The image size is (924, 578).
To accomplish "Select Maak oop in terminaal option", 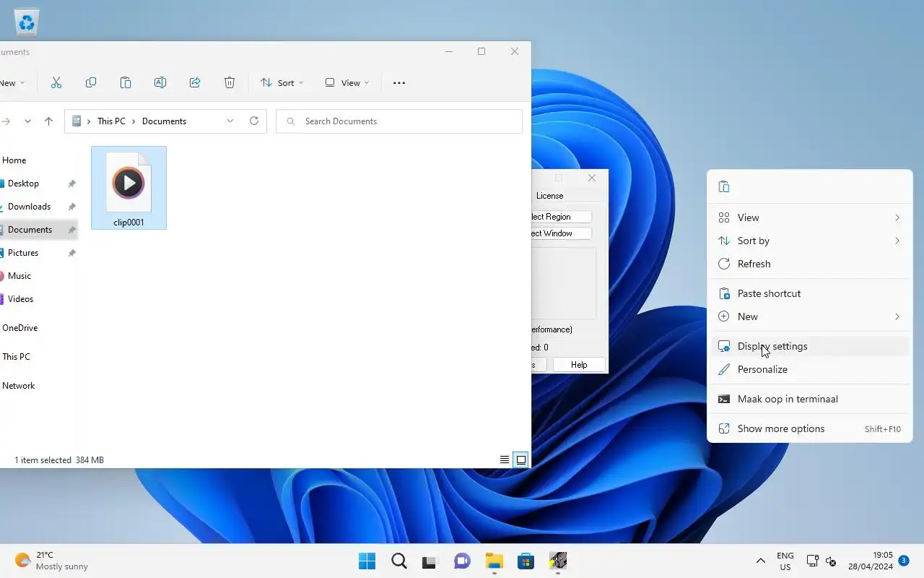I will (x=810, y=399).
